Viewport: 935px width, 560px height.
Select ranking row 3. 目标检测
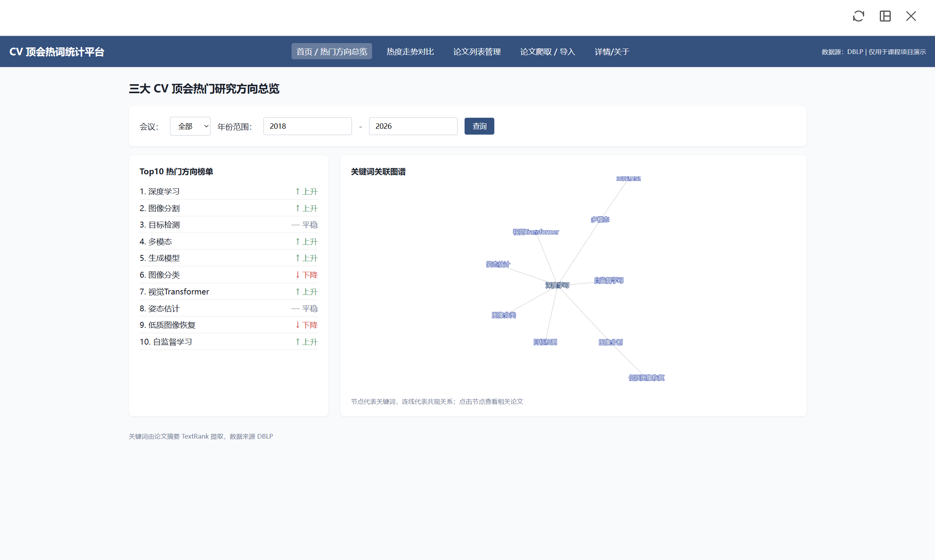(x=229, y=225)
